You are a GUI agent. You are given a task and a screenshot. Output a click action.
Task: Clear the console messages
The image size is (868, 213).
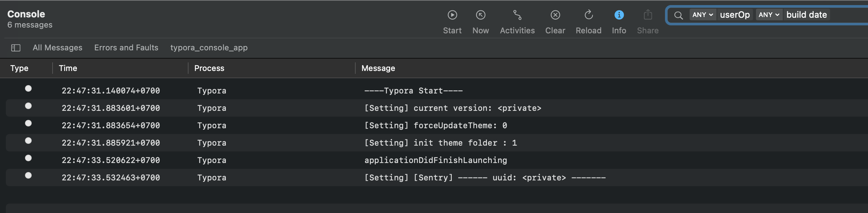pyautogui.click(x=555, y=22)
